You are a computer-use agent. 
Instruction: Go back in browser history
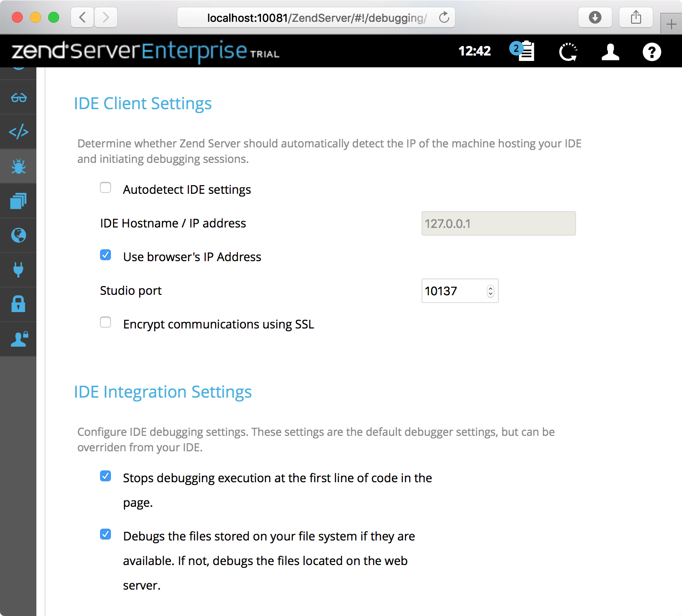(82, 18)
